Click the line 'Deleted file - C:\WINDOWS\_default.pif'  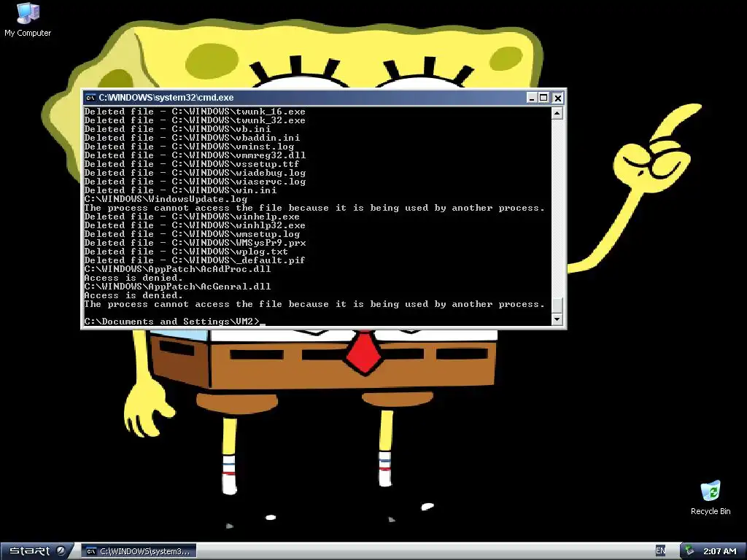click(x=195, y=260)
